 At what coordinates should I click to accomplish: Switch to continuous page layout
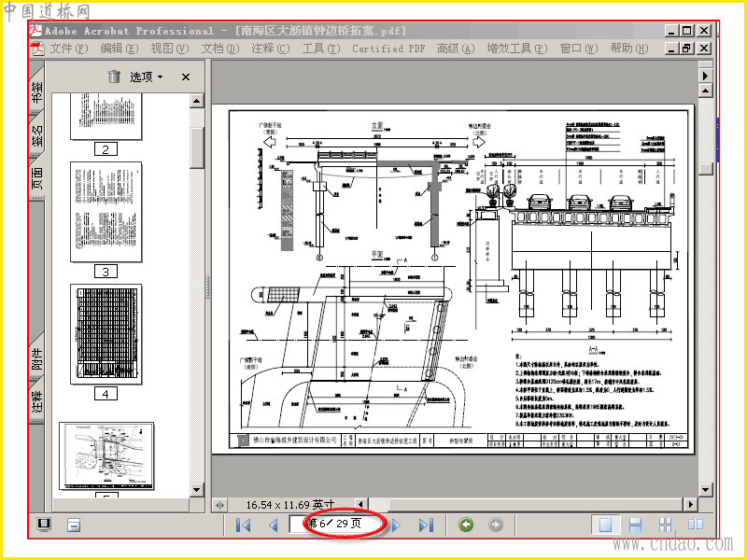(x=636, y=525)
